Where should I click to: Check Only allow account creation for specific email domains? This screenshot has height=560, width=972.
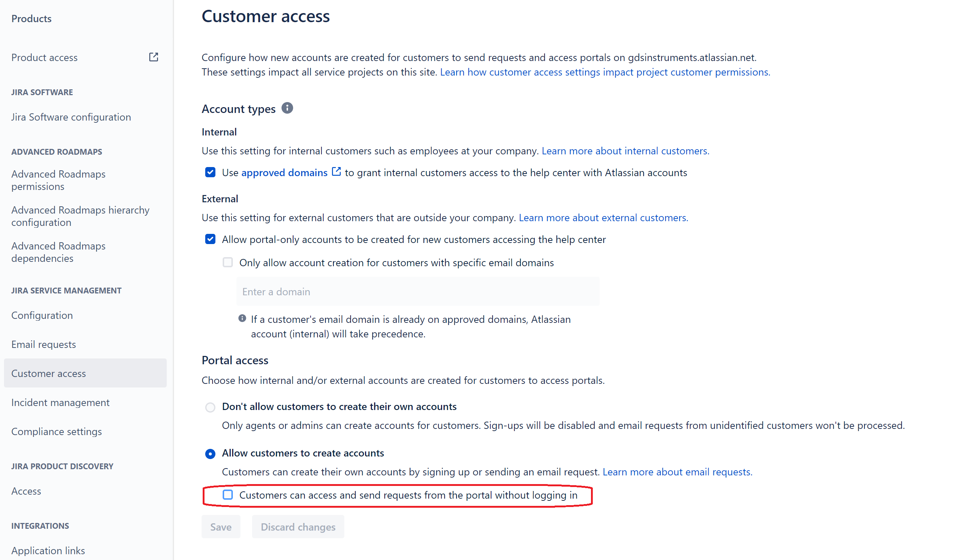click(228, 262)
